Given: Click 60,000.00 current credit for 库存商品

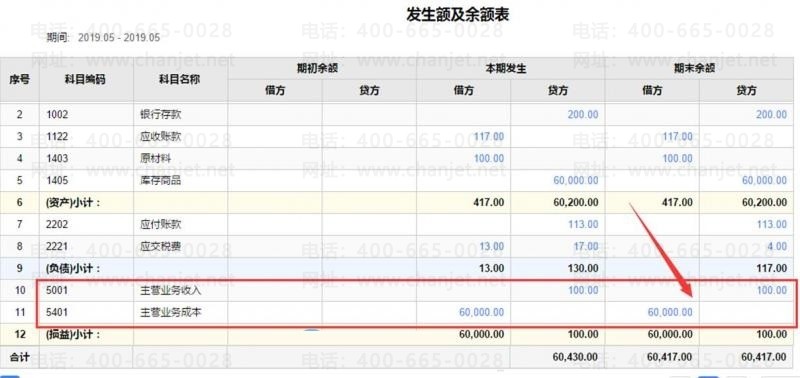Looking at the screenshot, I should tap(576, 180).
